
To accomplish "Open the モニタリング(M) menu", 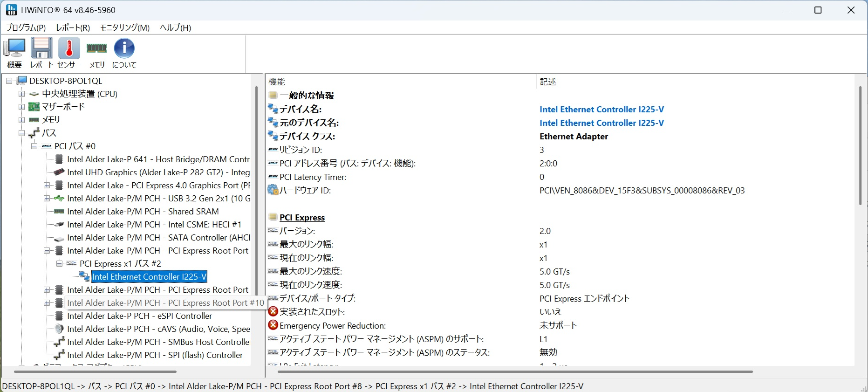I will [125, 28].
